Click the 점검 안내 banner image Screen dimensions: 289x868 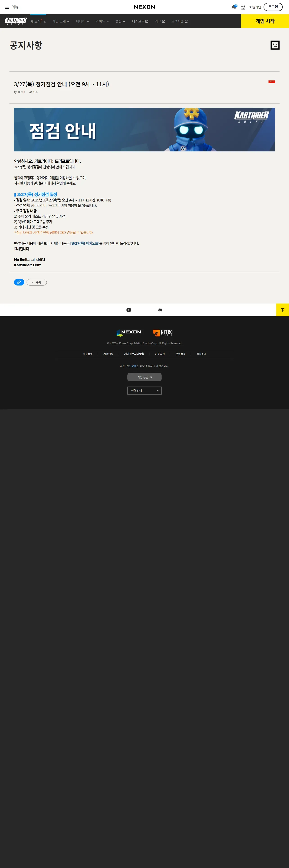[144, 130]
